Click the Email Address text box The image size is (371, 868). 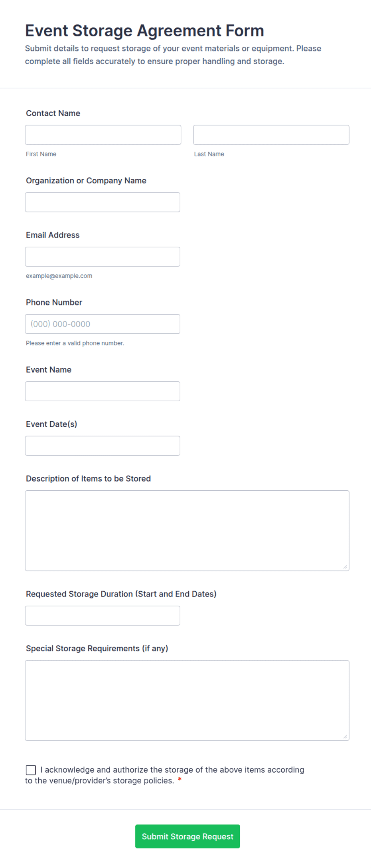[x=103, y=257]
